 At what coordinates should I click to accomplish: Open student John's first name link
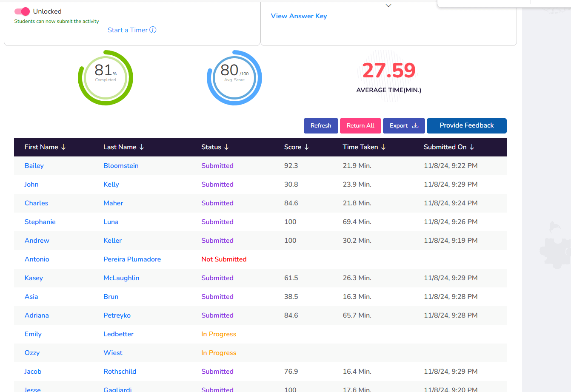point(31,185)
